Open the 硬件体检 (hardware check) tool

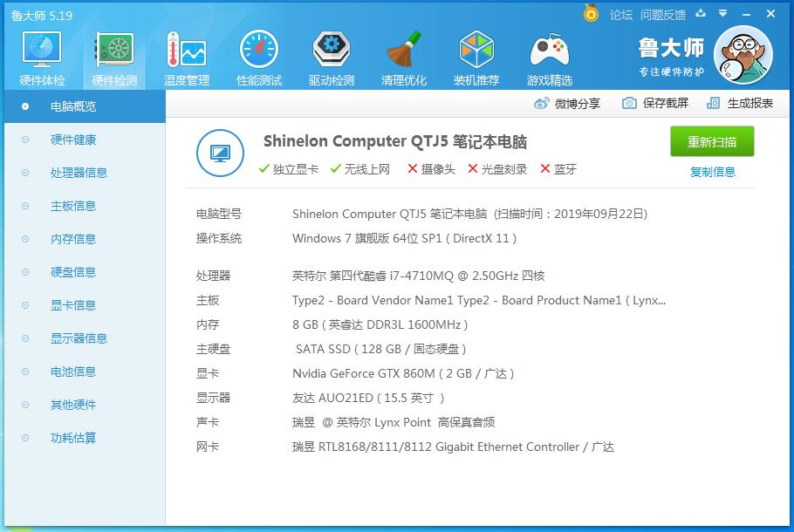point(41,57)
